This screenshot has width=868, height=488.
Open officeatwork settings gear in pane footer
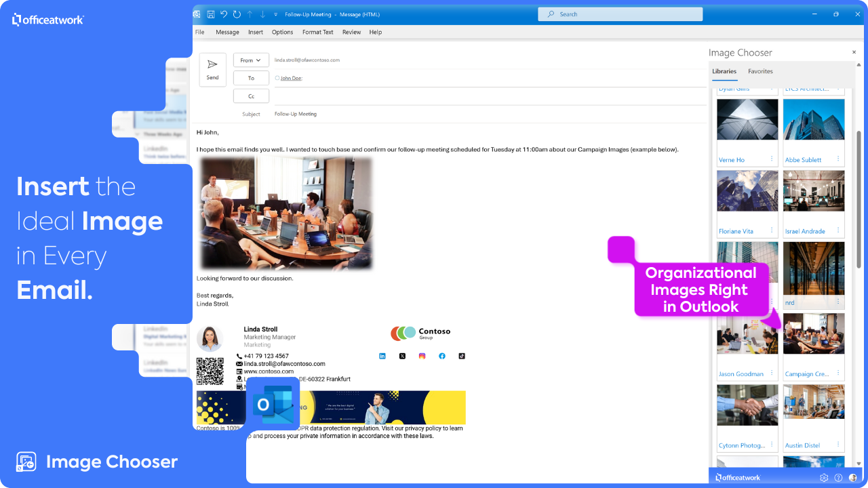point(824,478)
